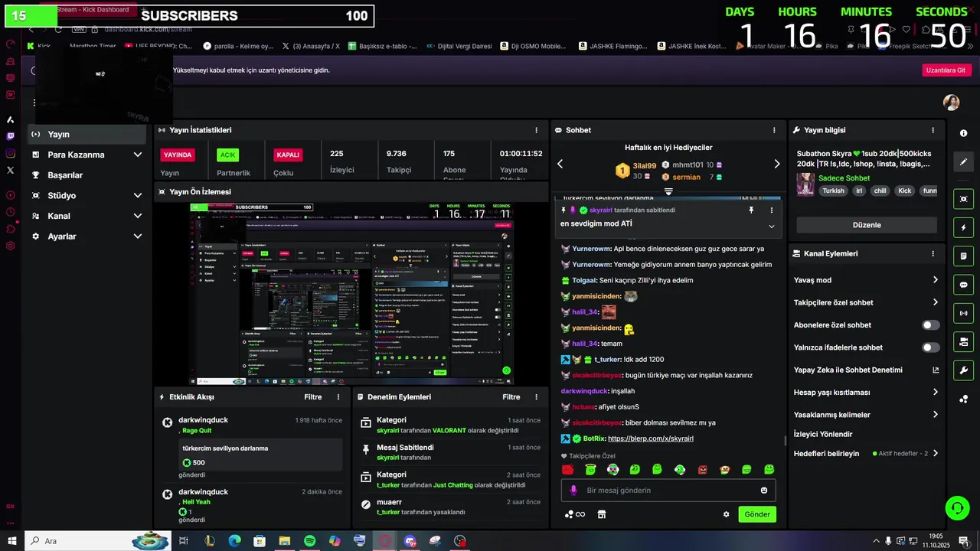980x551 pixels.
Task: Click the pencil edit icon in right toolbar
Action: (x=964, y=161)
